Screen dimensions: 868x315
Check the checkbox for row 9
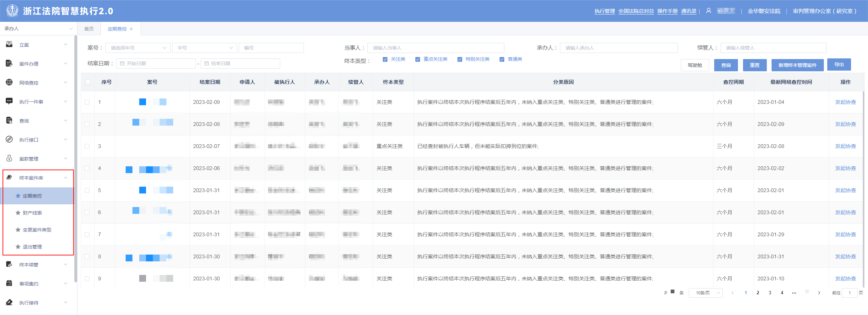tap(87, 279)
